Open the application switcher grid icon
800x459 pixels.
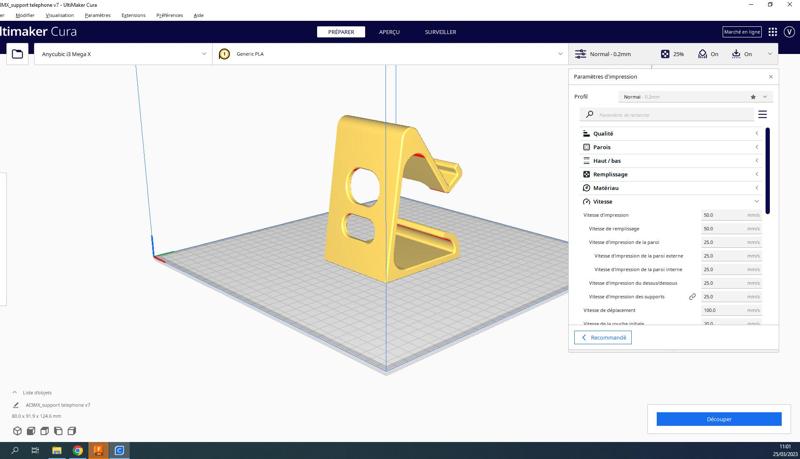tap(772, 32)
